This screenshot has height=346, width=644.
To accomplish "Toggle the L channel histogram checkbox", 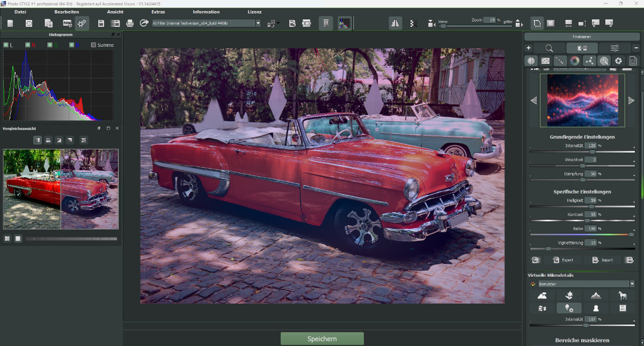I will (5, 45).
